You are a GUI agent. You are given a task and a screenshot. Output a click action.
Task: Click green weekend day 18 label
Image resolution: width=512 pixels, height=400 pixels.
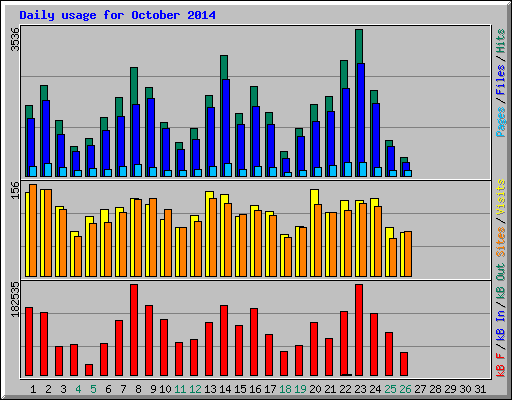(285, 389)
